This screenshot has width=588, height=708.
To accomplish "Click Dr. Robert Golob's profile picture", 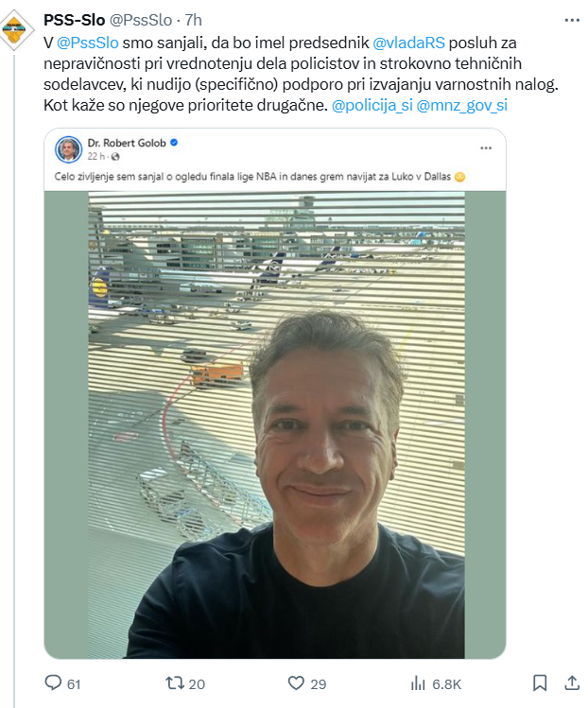I will point(68,149).
